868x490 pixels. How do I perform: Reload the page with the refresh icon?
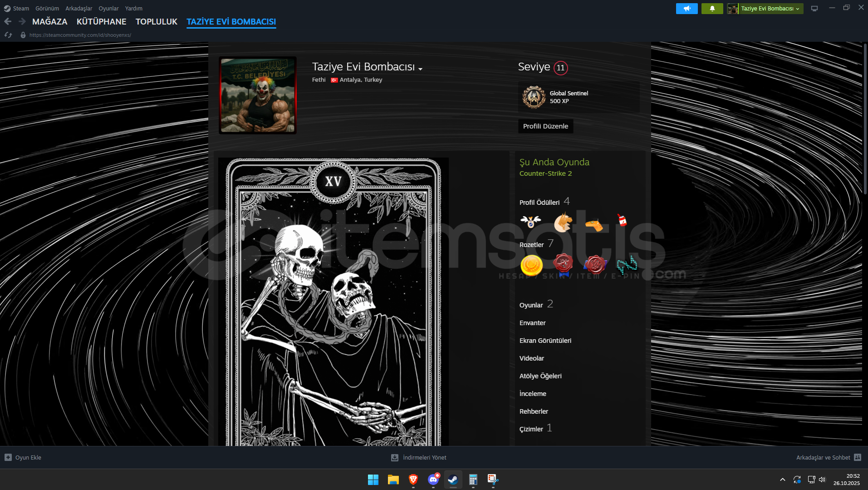(8, 35)
